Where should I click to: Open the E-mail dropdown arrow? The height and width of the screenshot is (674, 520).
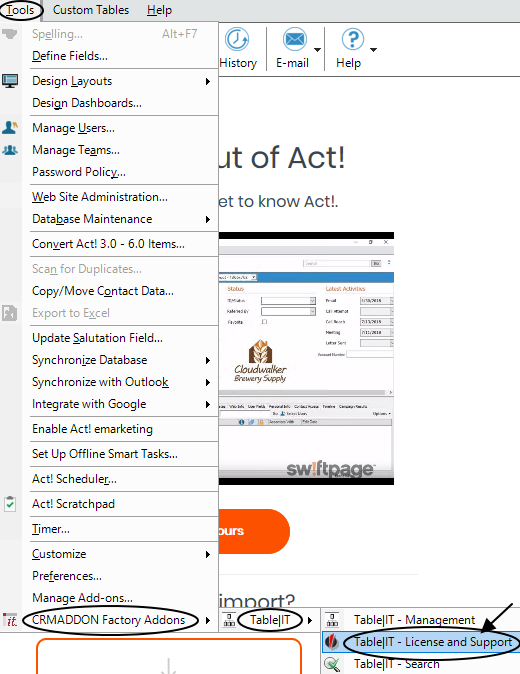[x=317, y=50]
